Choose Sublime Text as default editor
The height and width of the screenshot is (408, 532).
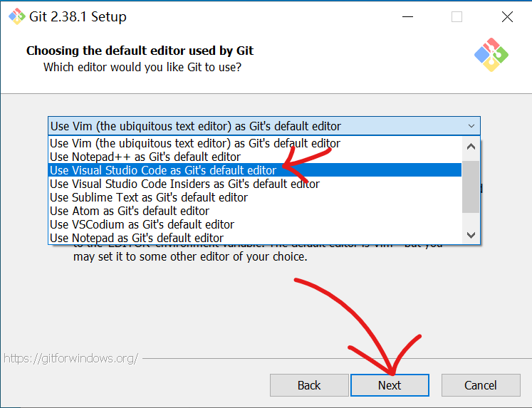(x=149, y=197)
